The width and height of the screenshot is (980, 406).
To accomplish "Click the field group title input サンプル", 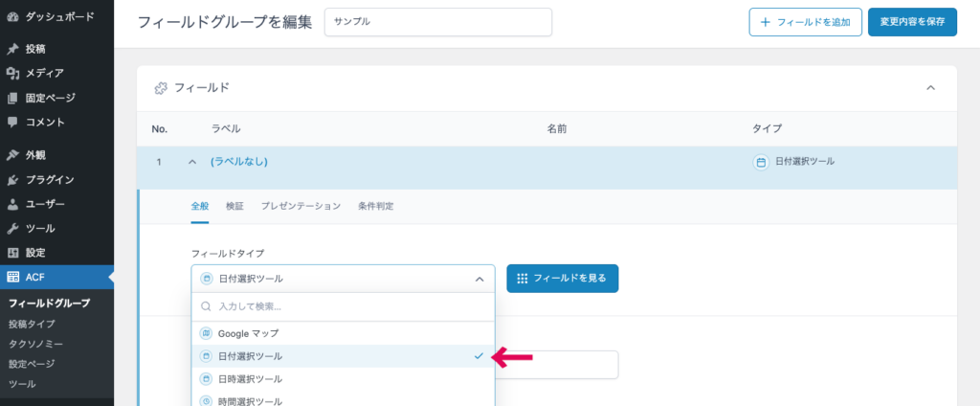I will (437, 22).
